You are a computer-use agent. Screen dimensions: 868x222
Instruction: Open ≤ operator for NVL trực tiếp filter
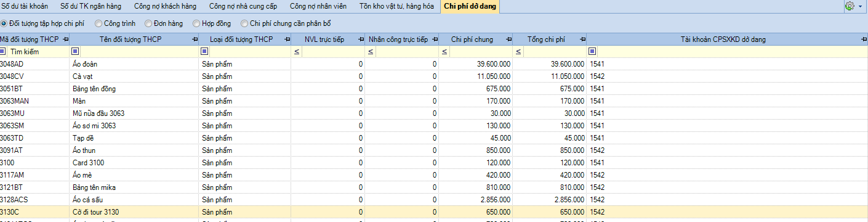click(x=297, y=52)
